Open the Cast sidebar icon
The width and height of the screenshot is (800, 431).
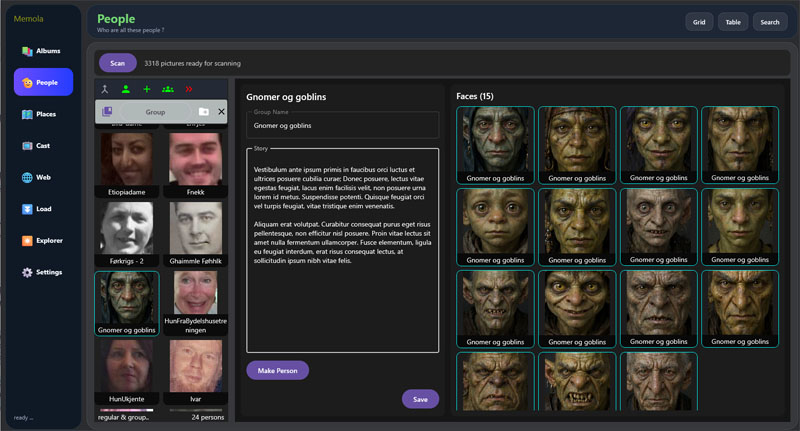click(x=27, y=146)
